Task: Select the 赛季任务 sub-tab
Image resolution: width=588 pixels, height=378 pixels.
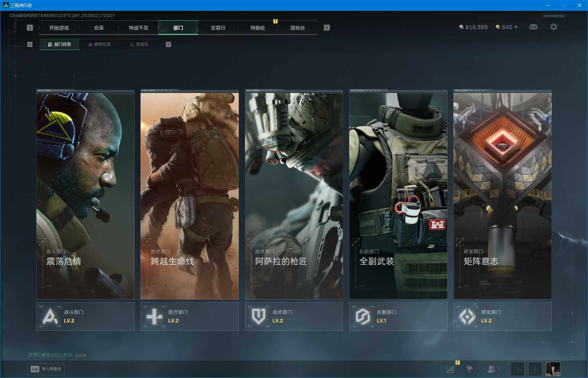Action: (x=99, y=44)
